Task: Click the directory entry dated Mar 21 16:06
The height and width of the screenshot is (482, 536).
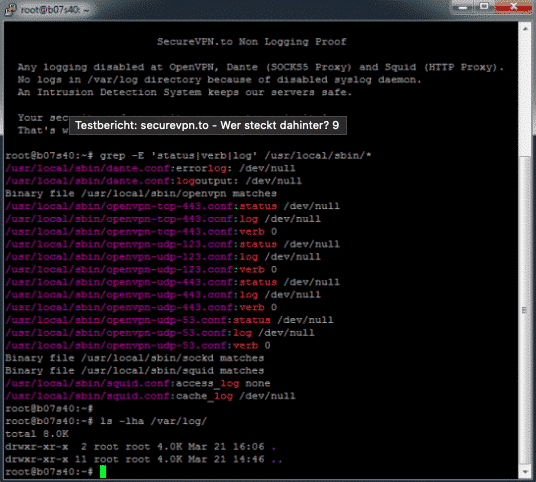Action: 140,446
